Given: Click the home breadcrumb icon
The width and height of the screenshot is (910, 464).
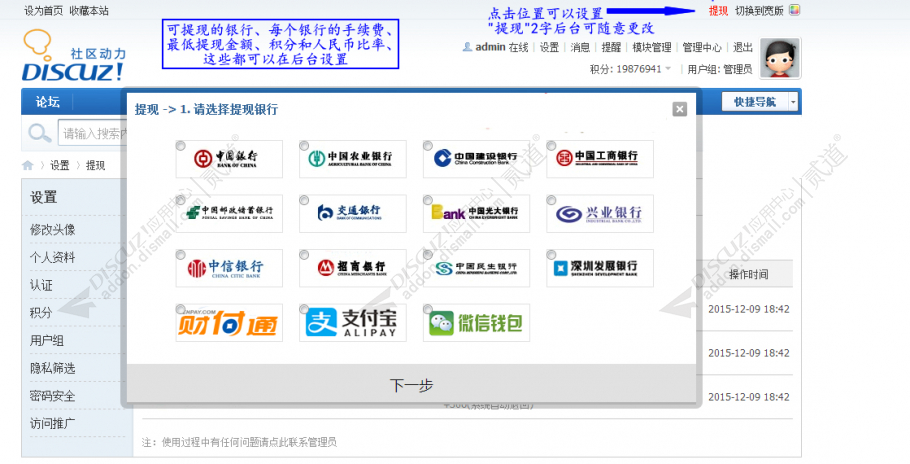Looking at the screenshot, I should click(x=27, y=165).
